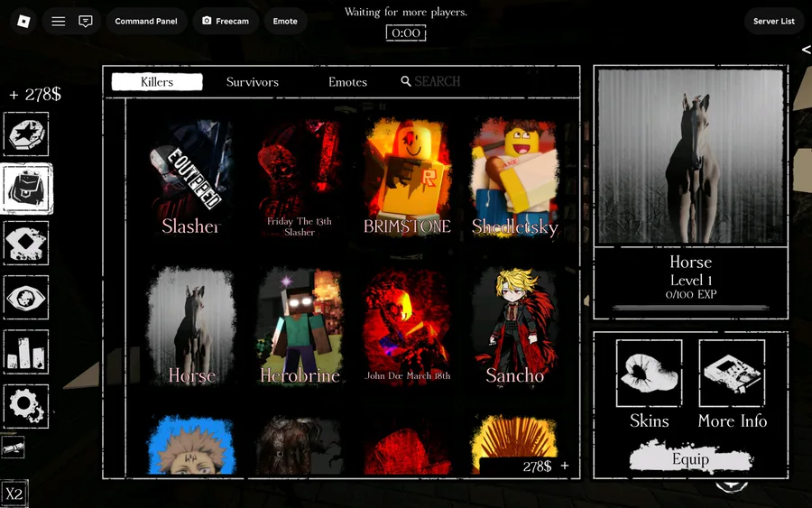The height and width of the screenshot is (508, 812).
Task: Click the down-arrow icon below the Equip panel
Action: [x=732, y=486]
